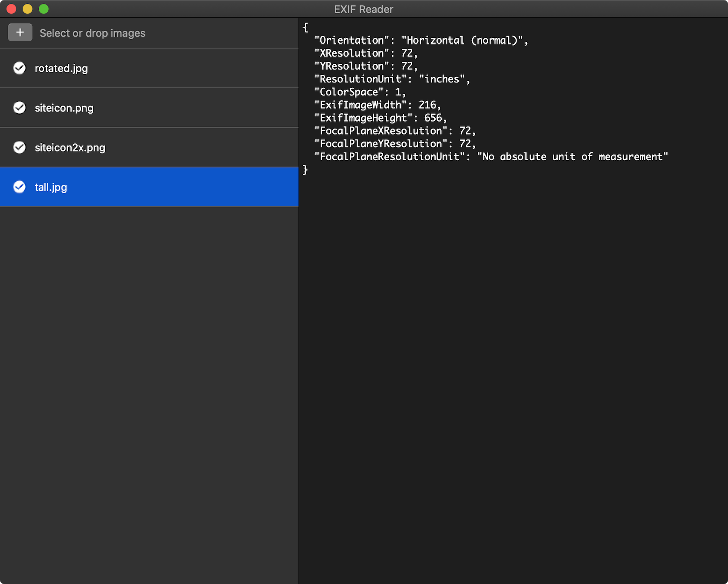728x584 pixels.
Task: Click the checkmark icon next to siteicon.png
Action: point(20,108)
